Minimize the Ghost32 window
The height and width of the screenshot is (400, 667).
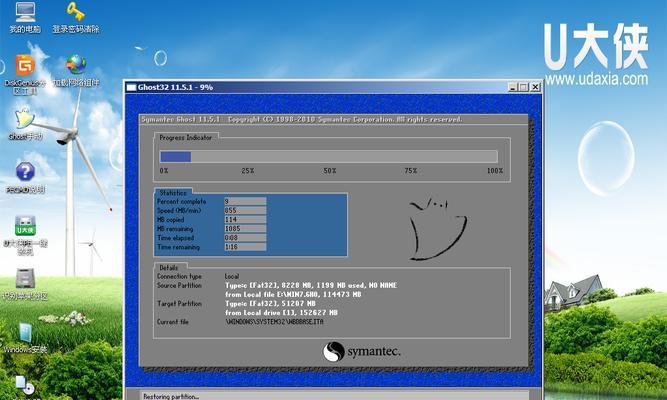[513, 87]
